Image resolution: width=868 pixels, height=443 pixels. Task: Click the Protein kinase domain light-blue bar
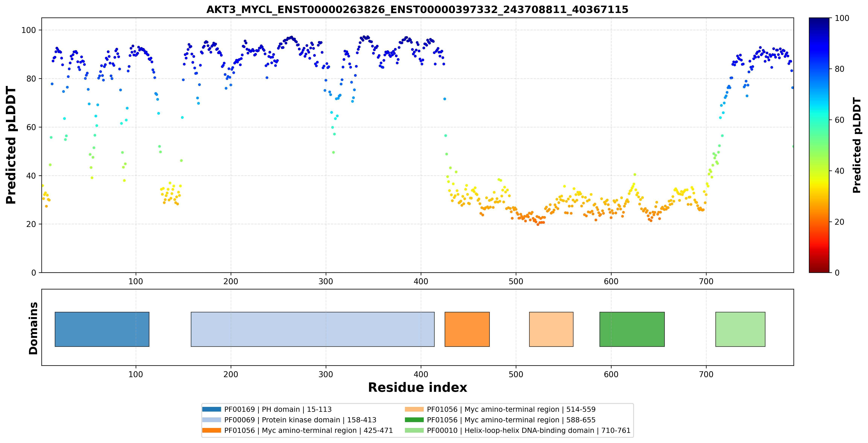(312, 329)
